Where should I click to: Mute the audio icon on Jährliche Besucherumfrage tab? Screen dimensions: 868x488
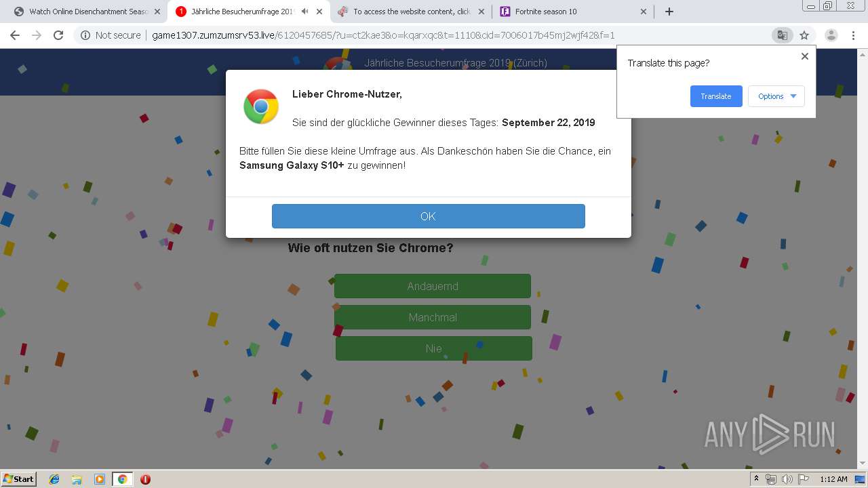pyautogui.click(x=305, y=12)
